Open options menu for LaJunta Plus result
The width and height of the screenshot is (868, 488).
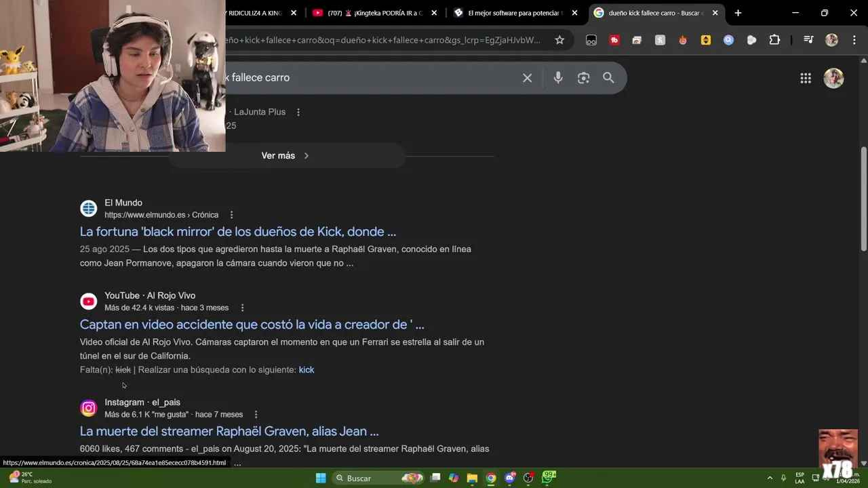298,112
